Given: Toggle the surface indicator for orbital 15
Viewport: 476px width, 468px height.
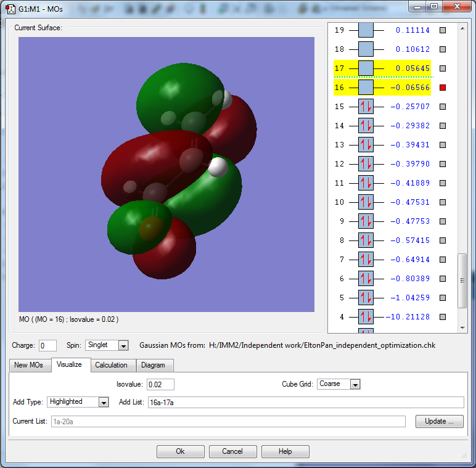Looking at the screenshot, I should point(442,107).
